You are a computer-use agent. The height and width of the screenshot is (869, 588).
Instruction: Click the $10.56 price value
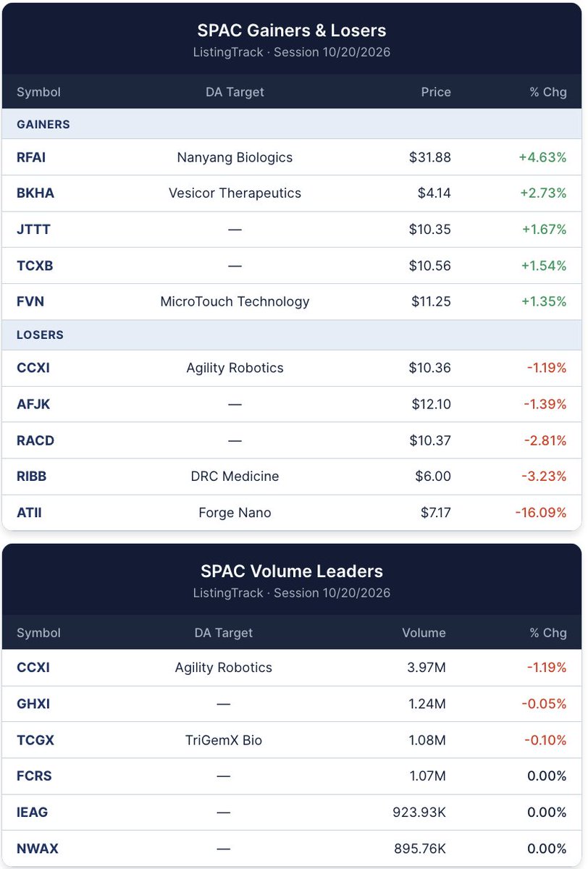[x=430, y=266]
